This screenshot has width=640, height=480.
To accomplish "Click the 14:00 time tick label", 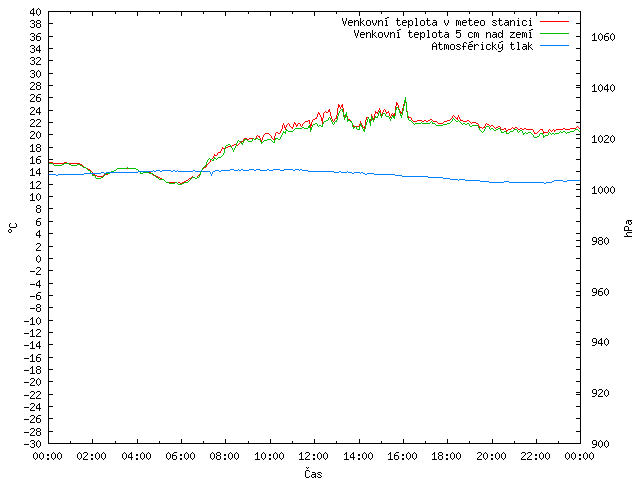I will pos(358,456).
